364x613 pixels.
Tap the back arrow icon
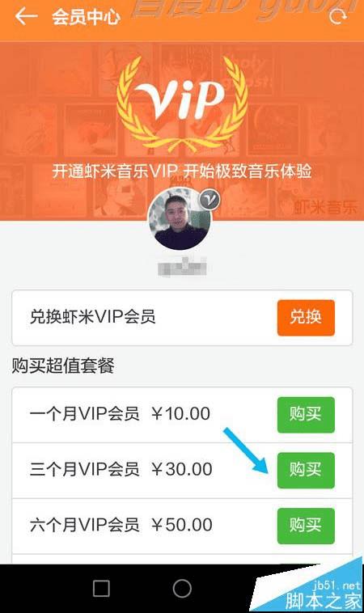click(26, 16)
